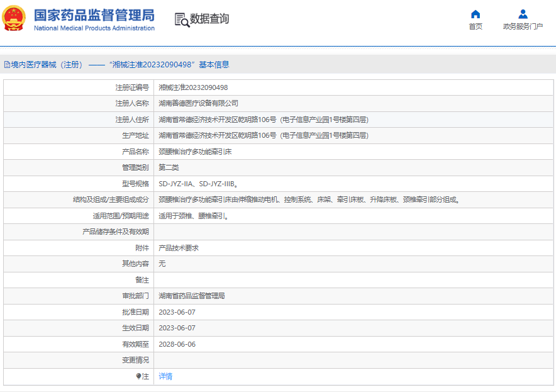
Task: Click the 型号规格 row label
Action: click(x=135, y=184)
